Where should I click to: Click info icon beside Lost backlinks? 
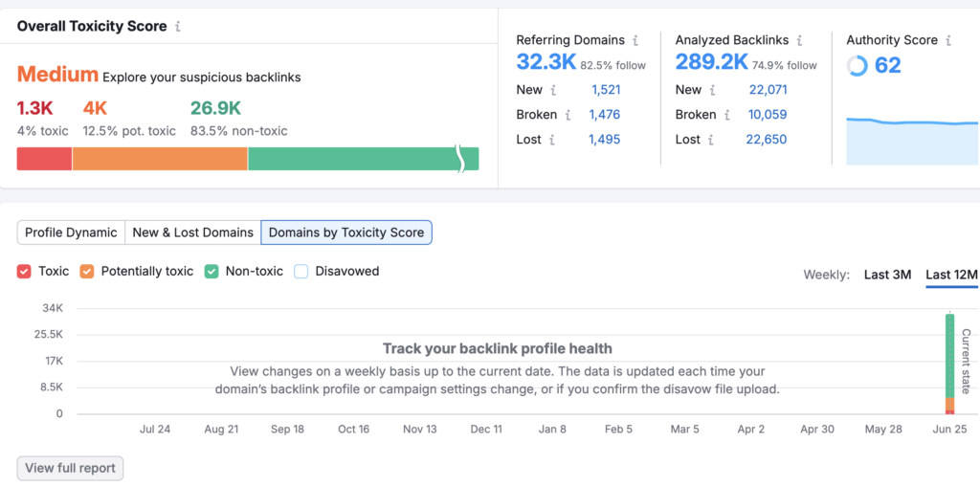pos(712,140)
